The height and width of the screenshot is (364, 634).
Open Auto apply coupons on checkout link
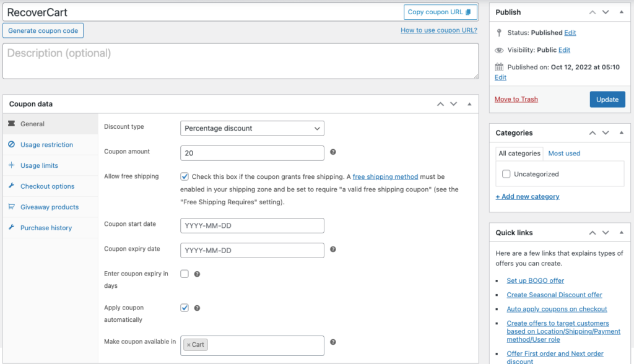coord(557,309)
